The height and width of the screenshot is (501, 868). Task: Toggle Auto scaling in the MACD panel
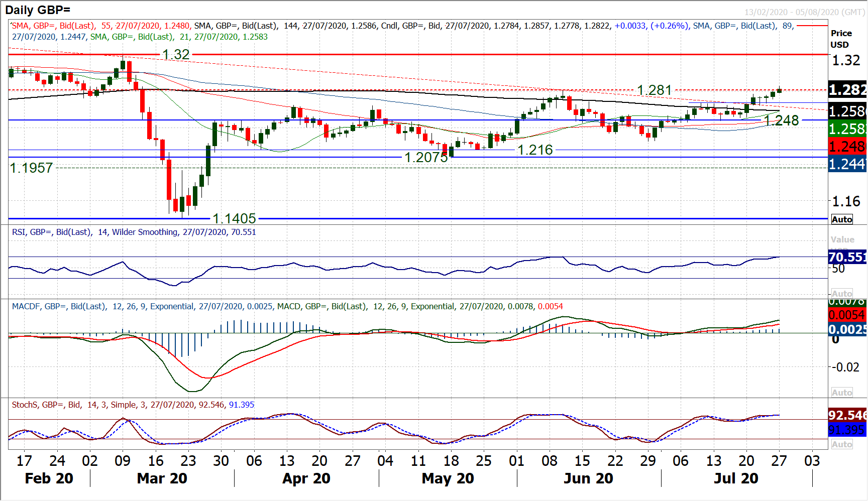coord(842,393)
